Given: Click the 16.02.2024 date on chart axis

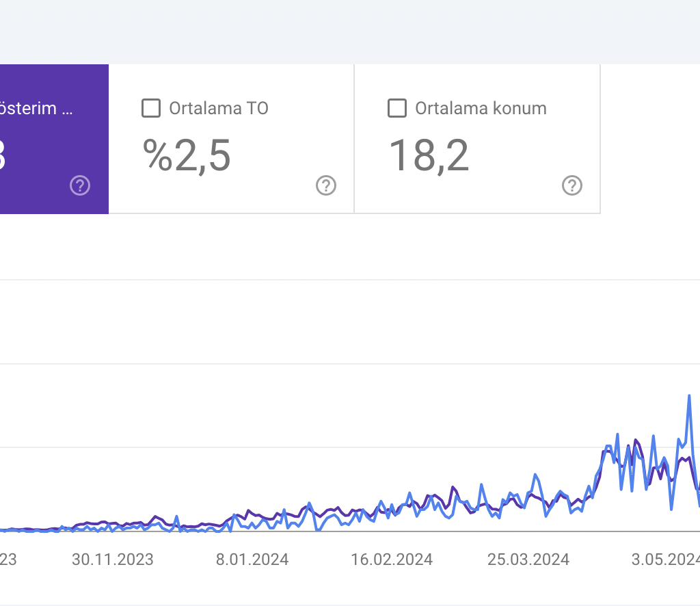Looking at the screenshot, I should point(392,559).
